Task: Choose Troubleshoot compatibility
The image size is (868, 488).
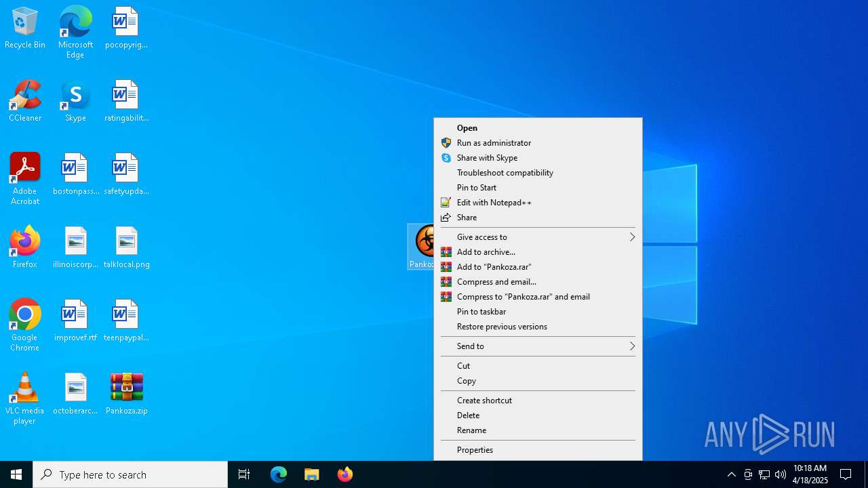Action: coord(538,173)
